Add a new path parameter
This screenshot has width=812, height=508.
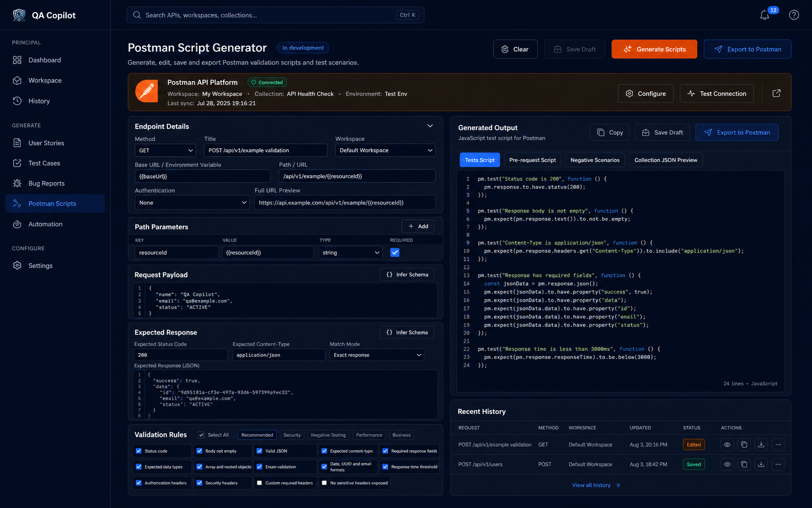click(x=418, y=226)
